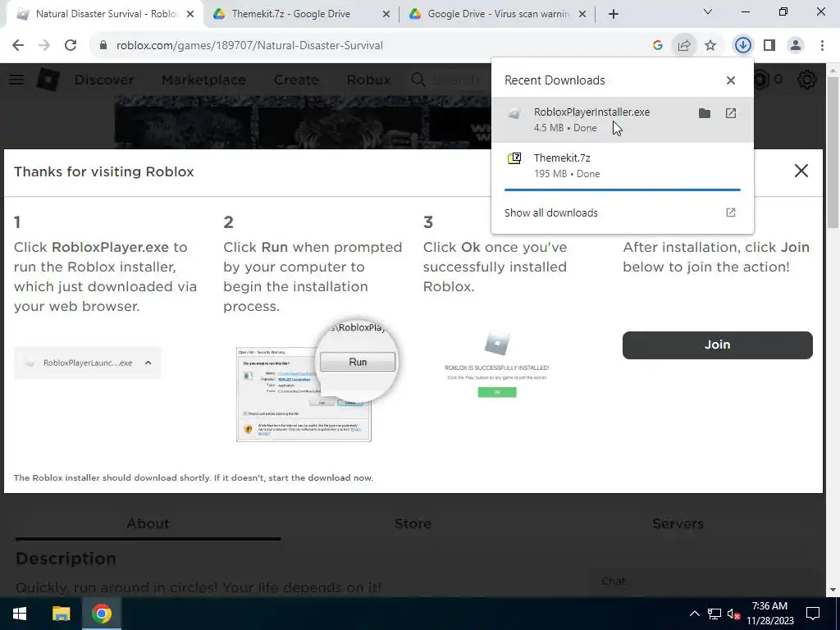Open Create in Roblox nav

point(296,80)
